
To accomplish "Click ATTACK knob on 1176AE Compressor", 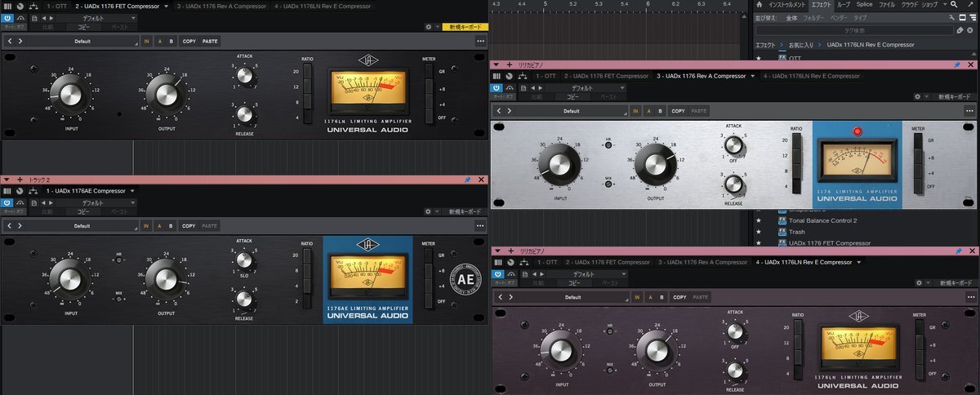I will coord(244,262).
